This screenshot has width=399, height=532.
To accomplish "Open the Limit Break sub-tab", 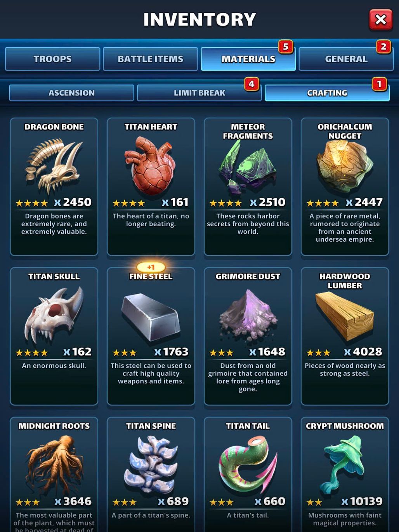I will pos(199,93).
